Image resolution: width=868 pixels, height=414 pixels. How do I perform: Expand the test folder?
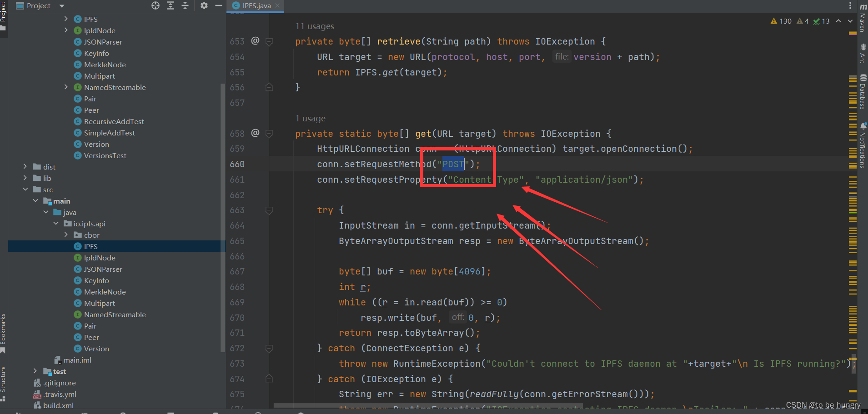[x=35, y=371]
